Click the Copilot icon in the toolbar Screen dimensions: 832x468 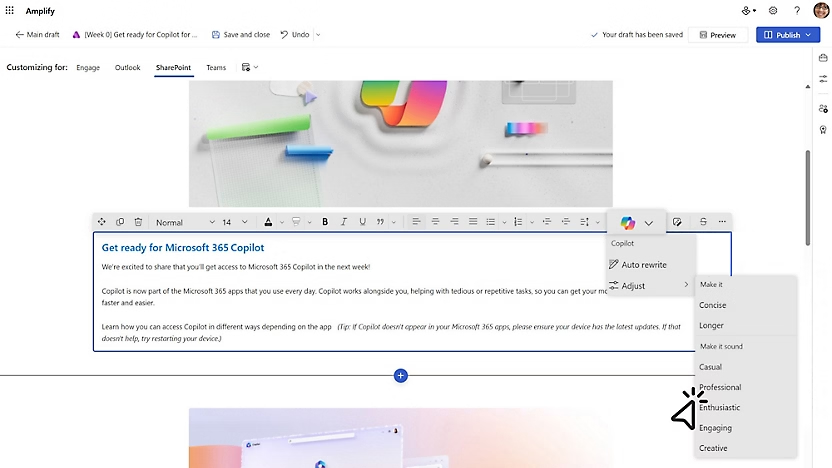pyautogui.click(x=627, y=222)
